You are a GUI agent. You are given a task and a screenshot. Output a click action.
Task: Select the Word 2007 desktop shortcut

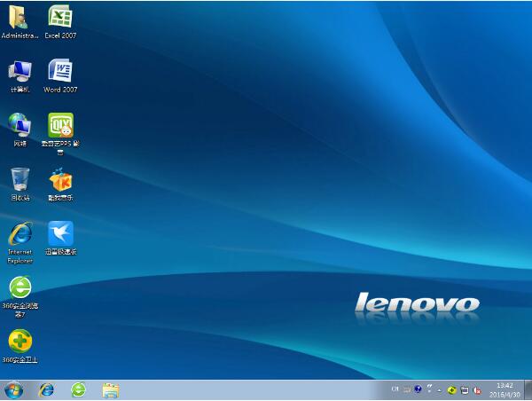pyautogui.click(x=60, y=75)
